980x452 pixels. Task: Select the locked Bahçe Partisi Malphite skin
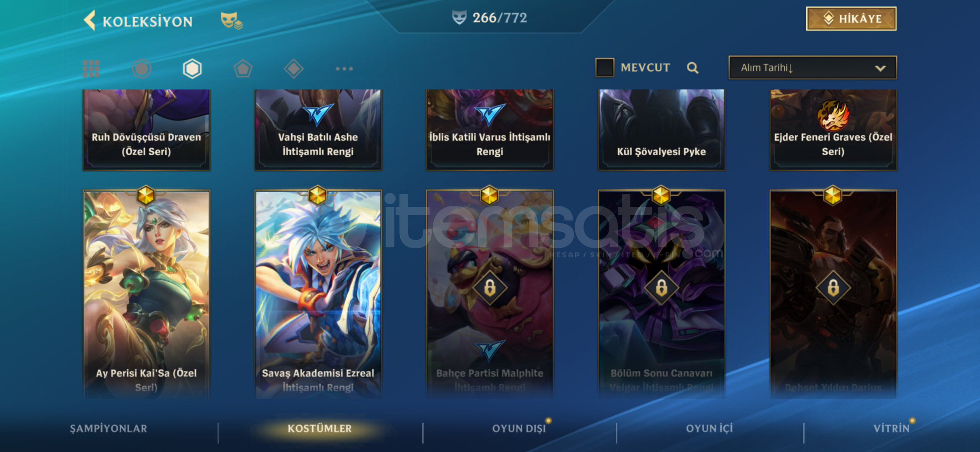[490, 293]
